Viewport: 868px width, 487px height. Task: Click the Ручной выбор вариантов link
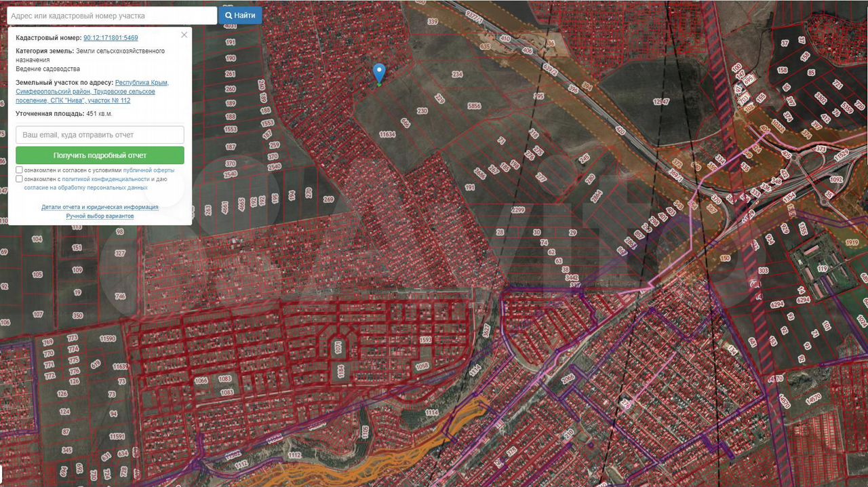click(x=100, y=216)
